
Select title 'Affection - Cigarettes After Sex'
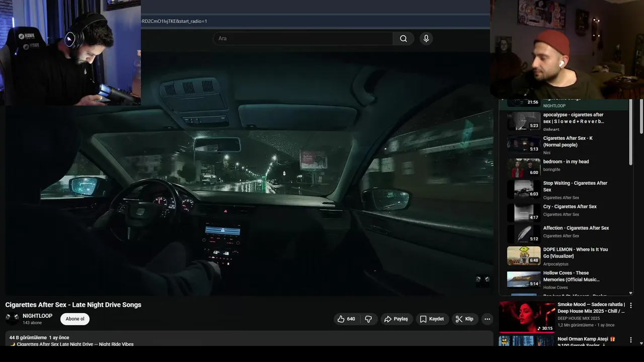click(x=576, y=228)
